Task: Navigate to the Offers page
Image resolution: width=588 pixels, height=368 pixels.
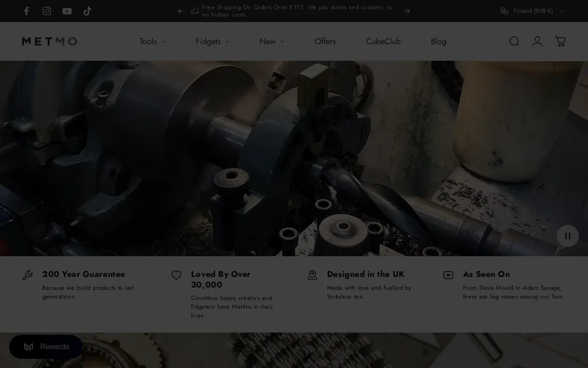Action: [x=325, y=41]
